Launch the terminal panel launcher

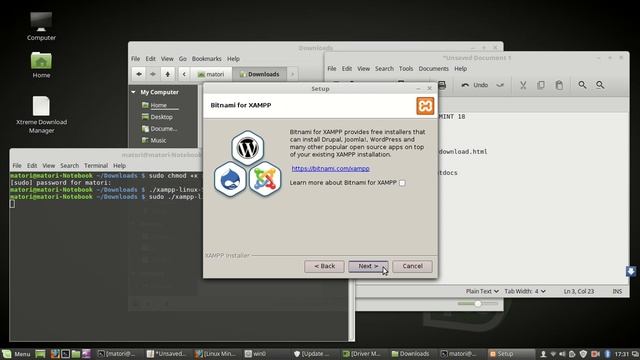(65, 354)
